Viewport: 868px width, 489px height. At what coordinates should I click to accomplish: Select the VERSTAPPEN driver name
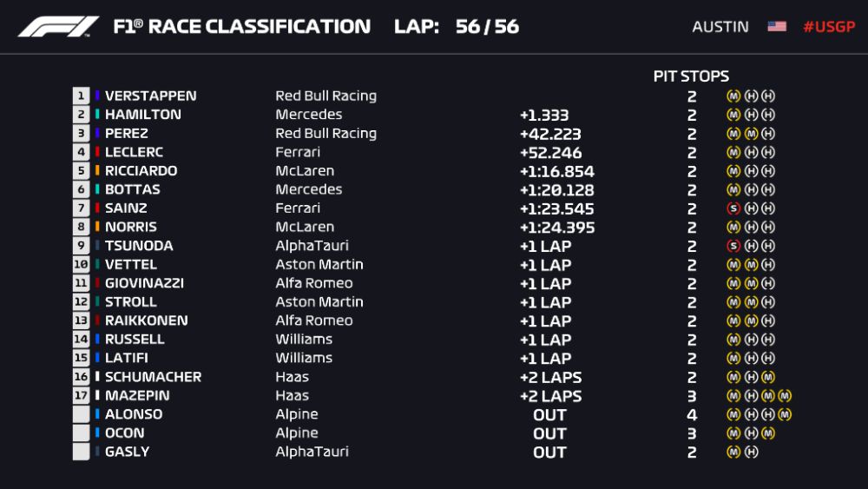(150, 96)
